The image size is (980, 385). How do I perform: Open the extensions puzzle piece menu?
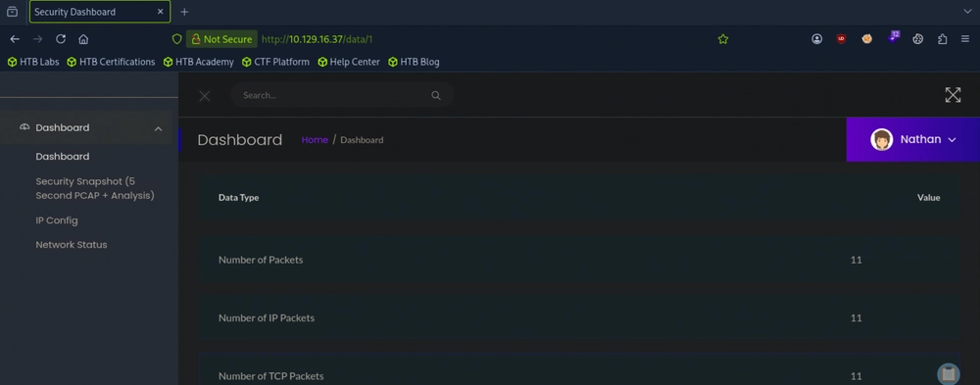click(943, 39)
